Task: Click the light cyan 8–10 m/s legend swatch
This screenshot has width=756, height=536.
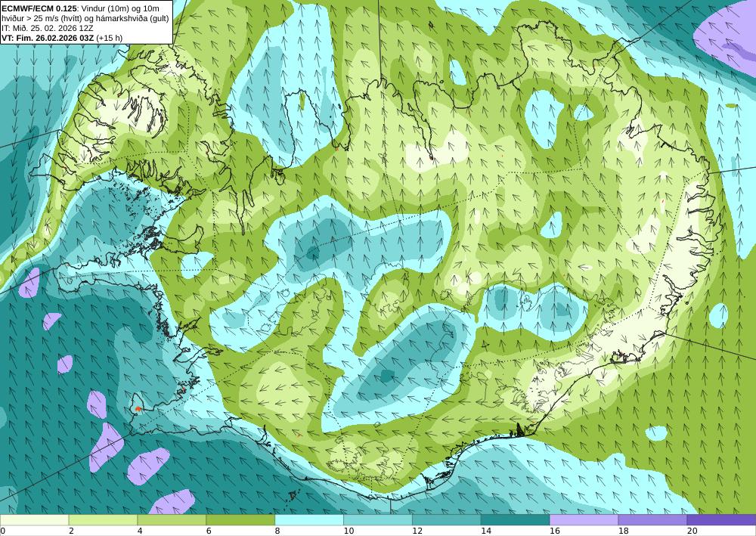Action: point(309,520)
